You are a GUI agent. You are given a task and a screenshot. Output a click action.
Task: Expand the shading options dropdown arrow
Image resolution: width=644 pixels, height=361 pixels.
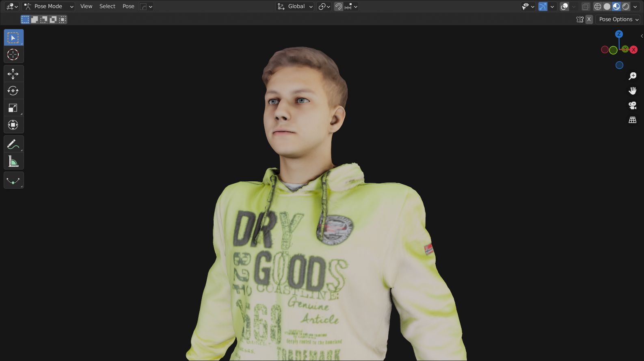pyautogui.click(x=635, y=7)
